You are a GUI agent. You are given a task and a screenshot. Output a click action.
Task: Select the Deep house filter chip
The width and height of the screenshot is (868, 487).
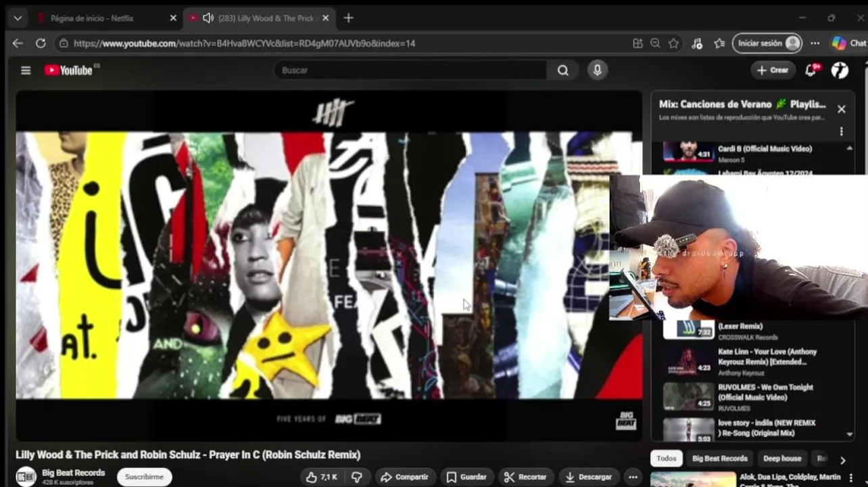point(782,459)
